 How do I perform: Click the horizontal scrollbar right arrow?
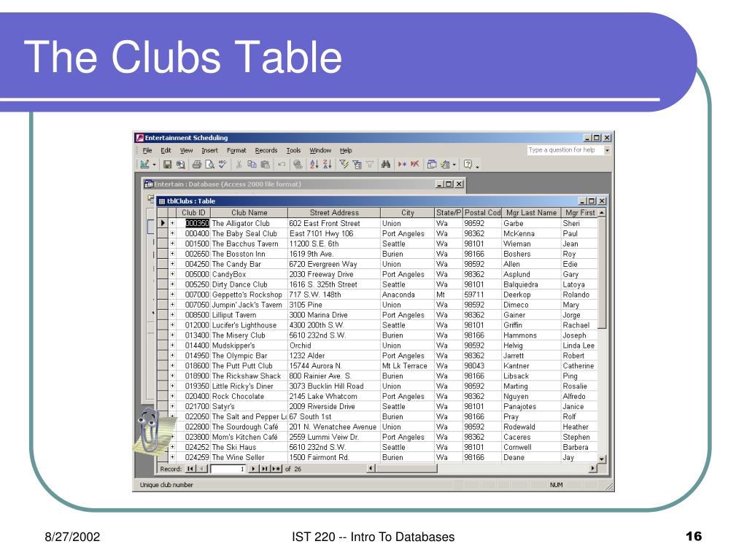tap(592, 469)
